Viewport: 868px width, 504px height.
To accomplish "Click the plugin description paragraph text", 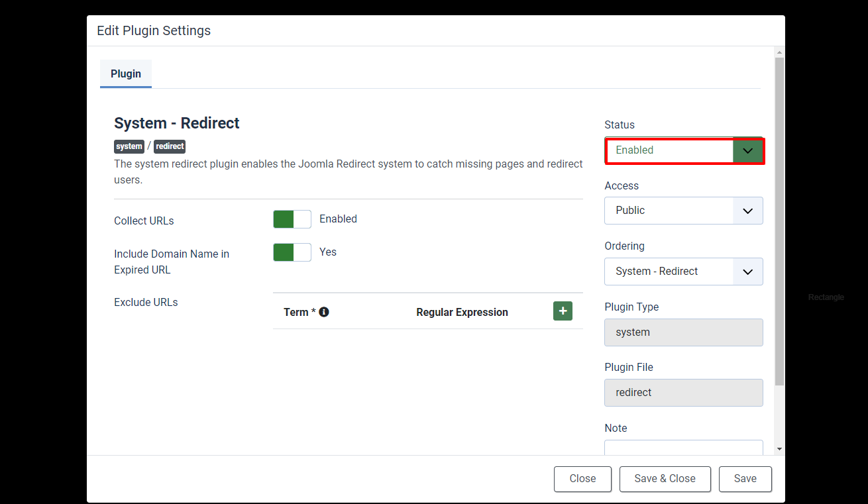I will (349, 172).
